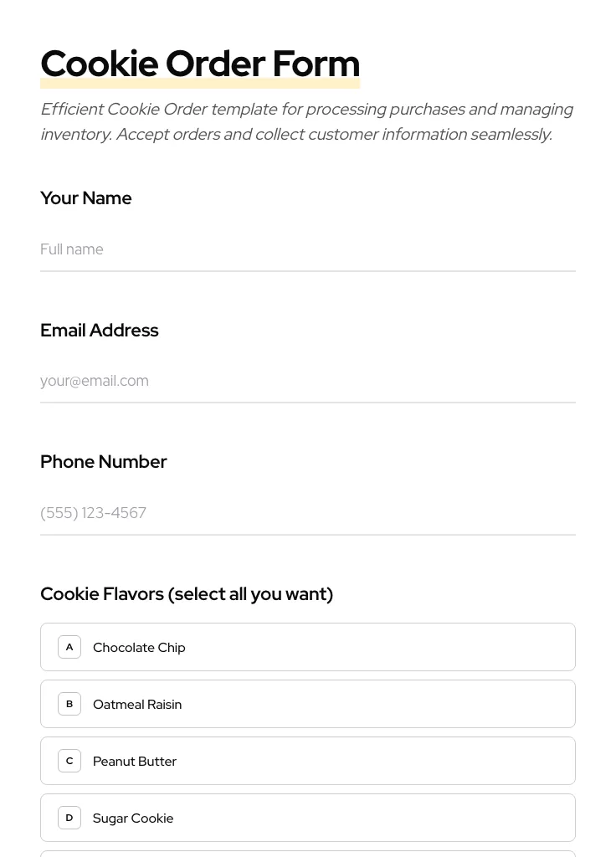
Task: Click the "C" key badge beside Peanut Butter
Action: pos(69,761)
